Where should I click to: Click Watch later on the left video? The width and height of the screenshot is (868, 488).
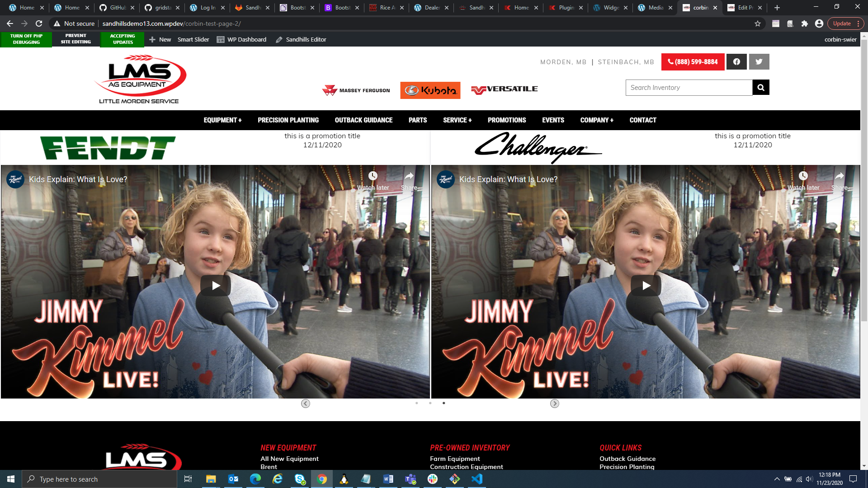373,181
